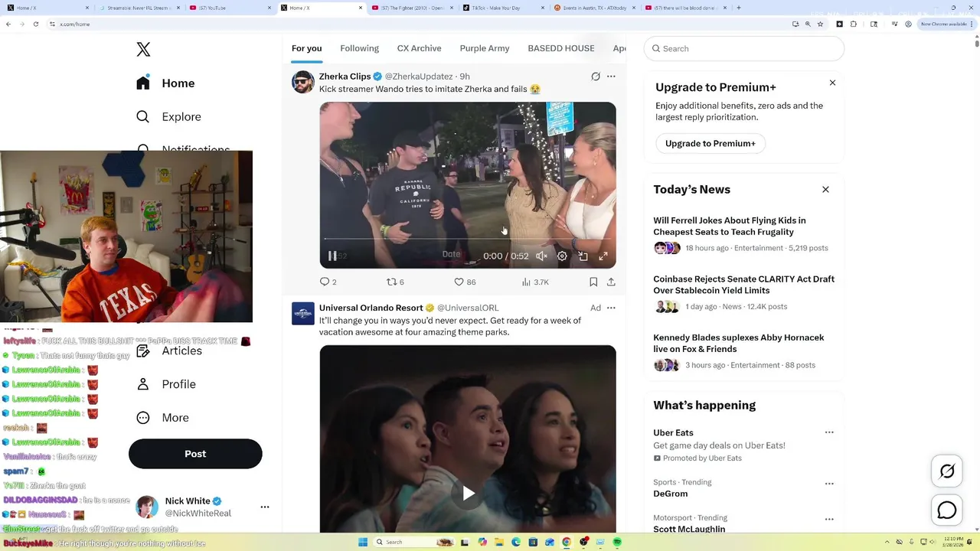The image size is (980, 551).
Task: Open Microsoft Edge from the taskbar
Action: (x=516, y=542)
